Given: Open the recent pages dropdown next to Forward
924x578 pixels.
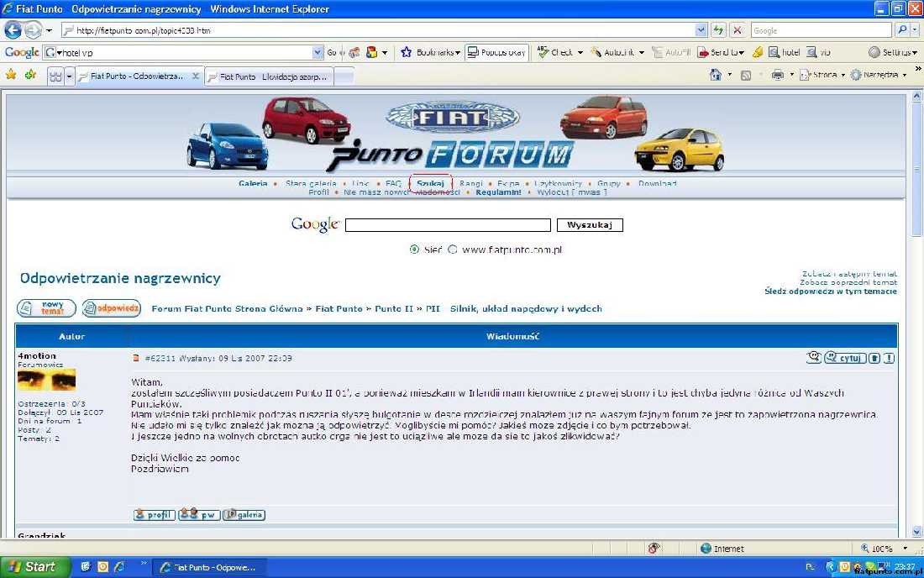Looking at the screenshot, I should pyautogui.click(x=49, y=30).
